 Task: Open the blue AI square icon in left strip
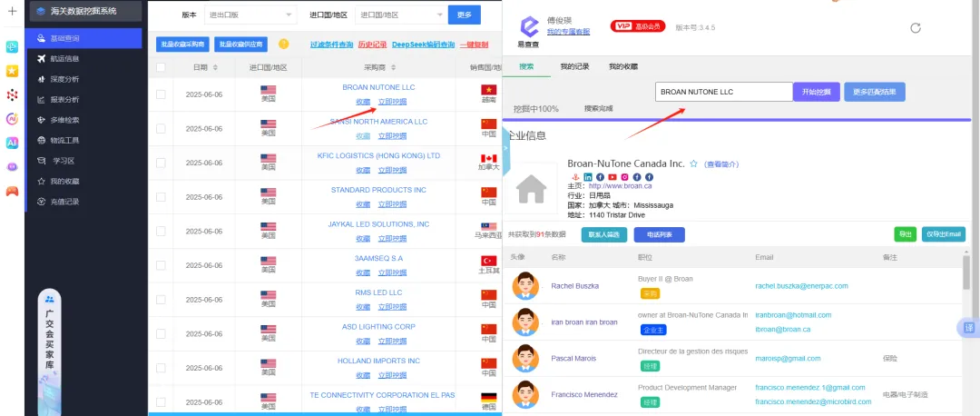tap(12, 143)
